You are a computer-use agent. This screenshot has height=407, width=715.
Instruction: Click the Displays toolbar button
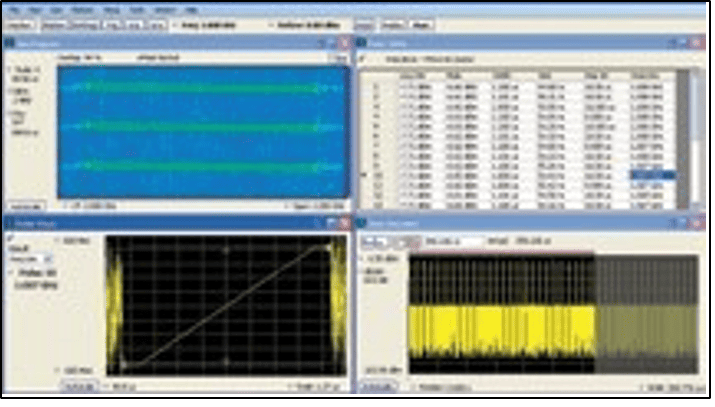[x=22, y=22]
